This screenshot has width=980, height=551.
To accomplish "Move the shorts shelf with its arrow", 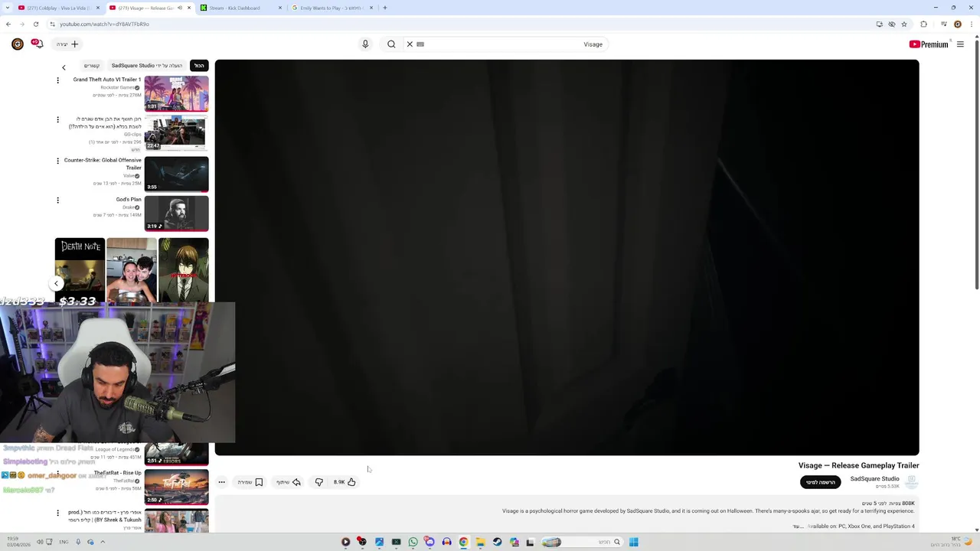I will [56, 283].
